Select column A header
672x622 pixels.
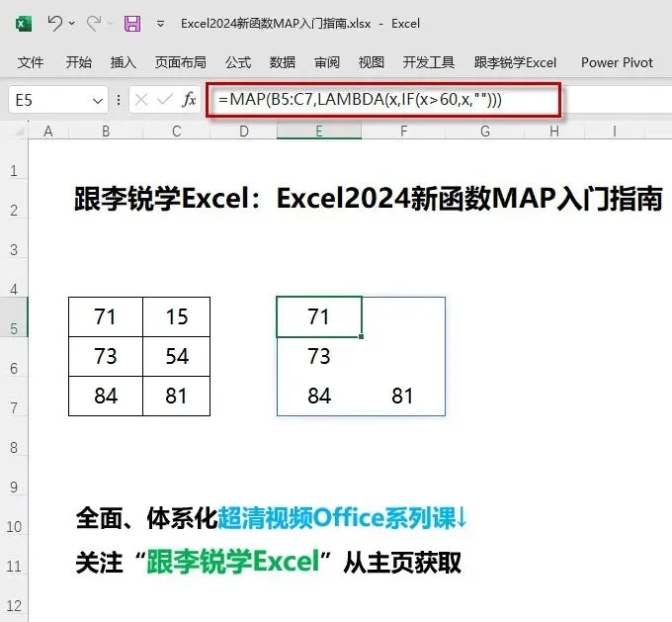click(x=48, y=131)
